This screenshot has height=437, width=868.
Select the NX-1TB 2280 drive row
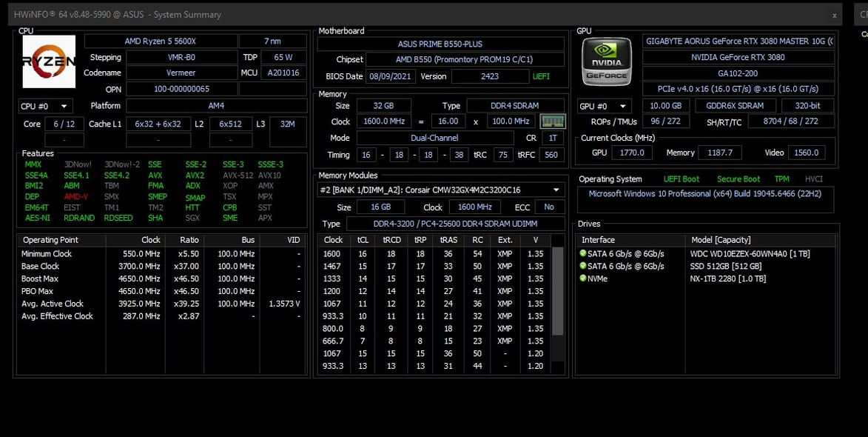tap(707, 278)
